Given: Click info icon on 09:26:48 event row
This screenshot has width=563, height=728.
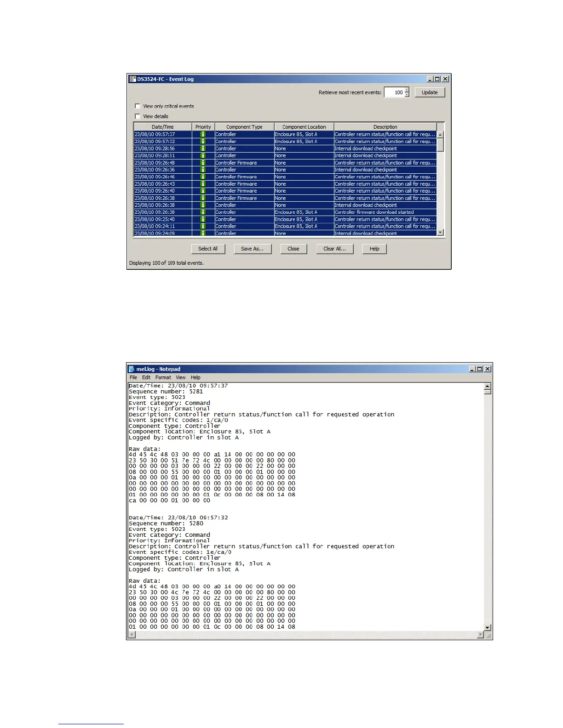Looking at the screenshot, I should [x=203, y=163].
